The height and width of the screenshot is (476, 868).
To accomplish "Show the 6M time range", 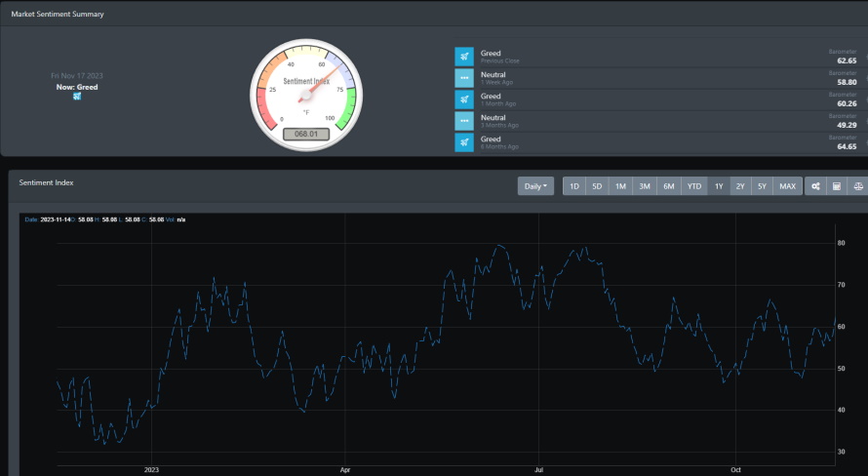I will (669, 186).
